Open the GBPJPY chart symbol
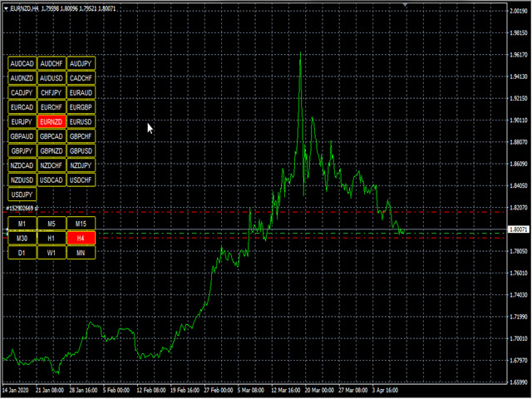Viewport: 532px width, 399px height. [x=22, y=150]
